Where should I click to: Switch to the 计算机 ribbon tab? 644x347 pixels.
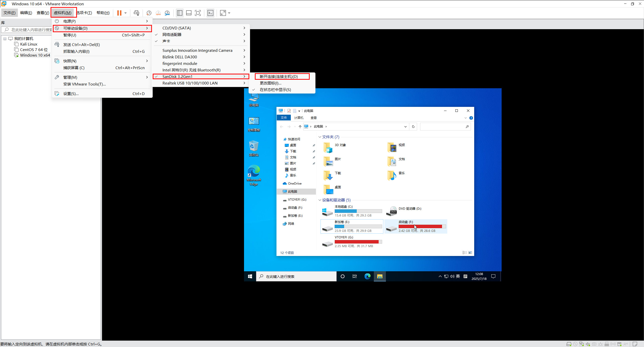tap(299, 118)
